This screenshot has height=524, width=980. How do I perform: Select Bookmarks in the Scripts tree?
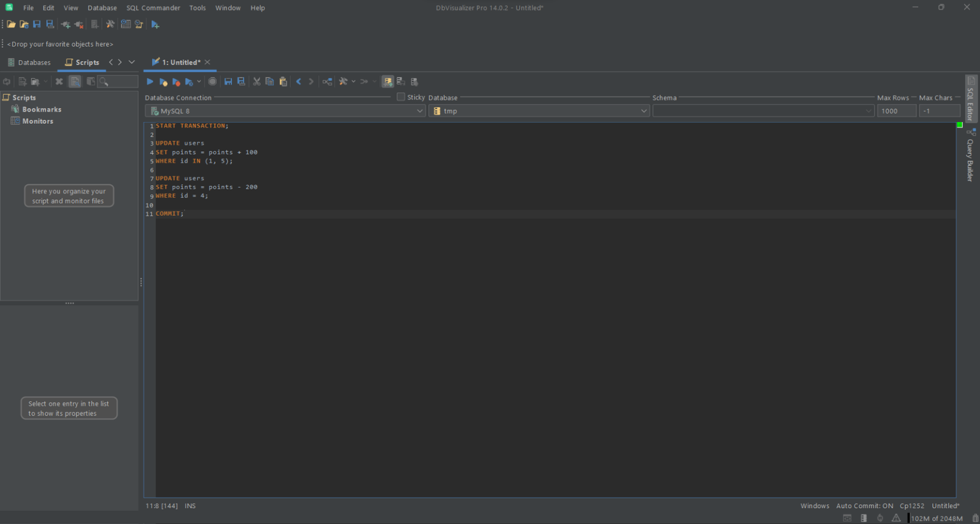pos(41,109)
